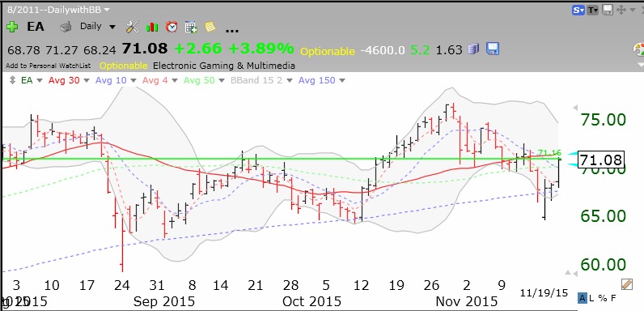Click the blue database stack icon
644x311 pixels.
point(474,49)
